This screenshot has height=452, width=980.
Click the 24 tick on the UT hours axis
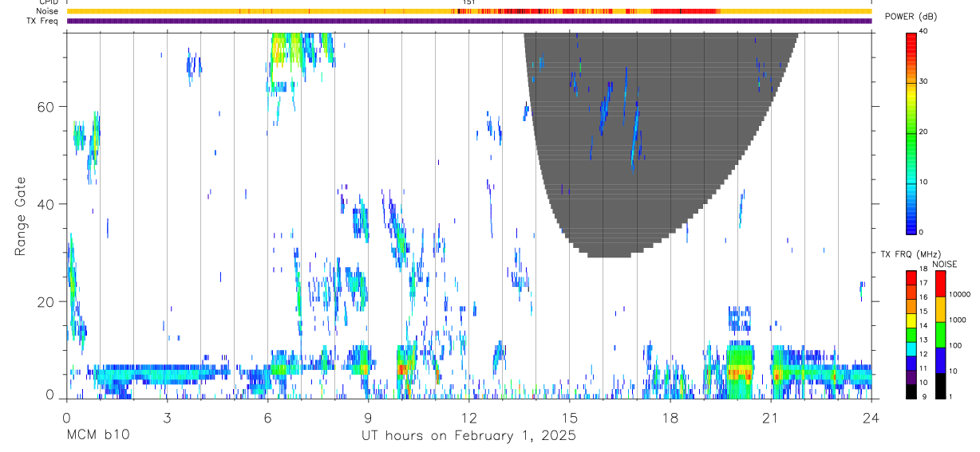point(871,417)
